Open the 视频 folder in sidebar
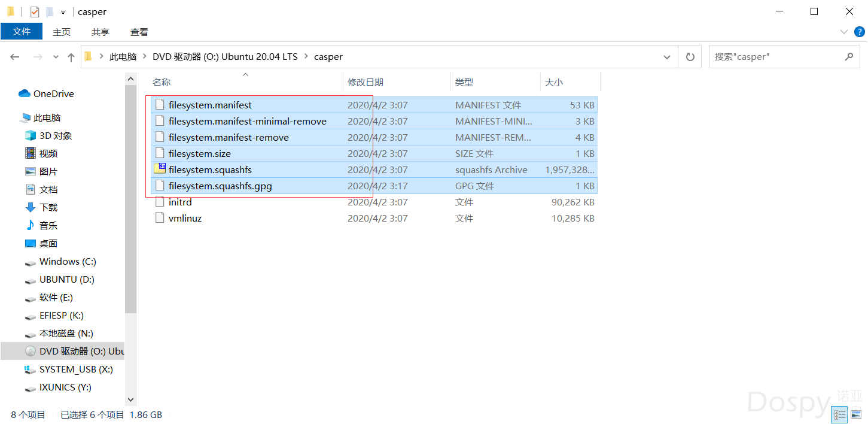Screen dimensions: 868x424 pos(48,153)
